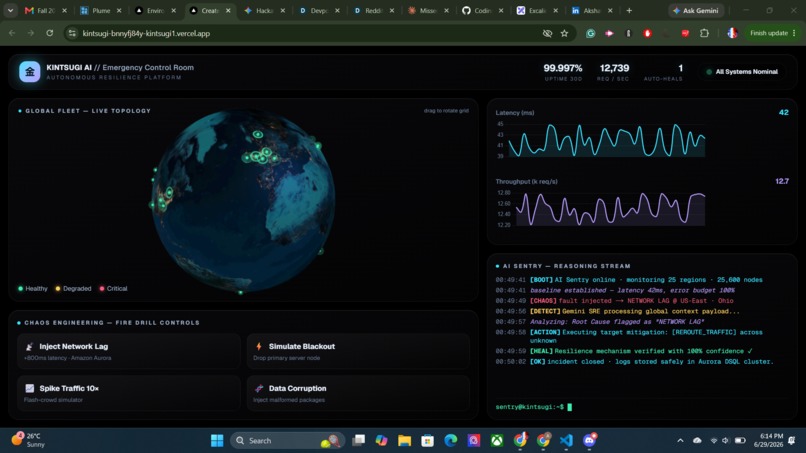Open Task View on taskbar
Image resolution: width=806 pixels, height=453 pixels.
tap(358, 440)
